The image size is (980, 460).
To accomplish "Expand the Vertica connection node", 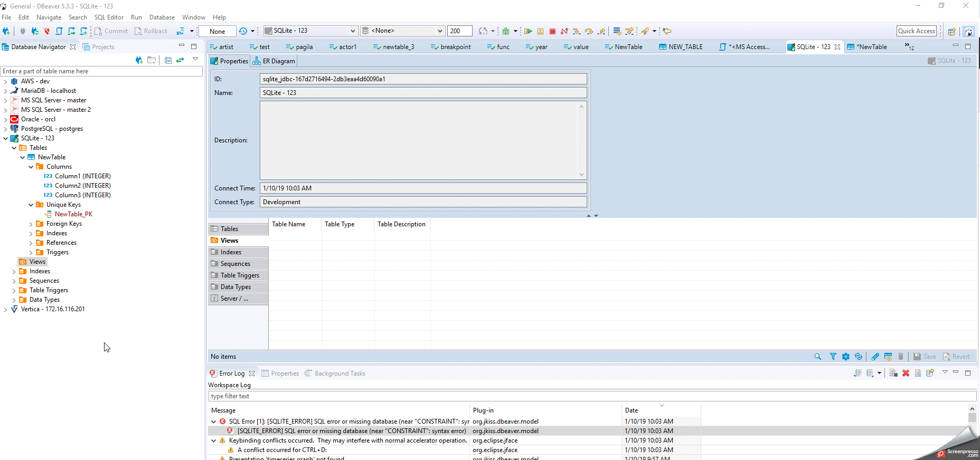I will [x=5, y=309].
